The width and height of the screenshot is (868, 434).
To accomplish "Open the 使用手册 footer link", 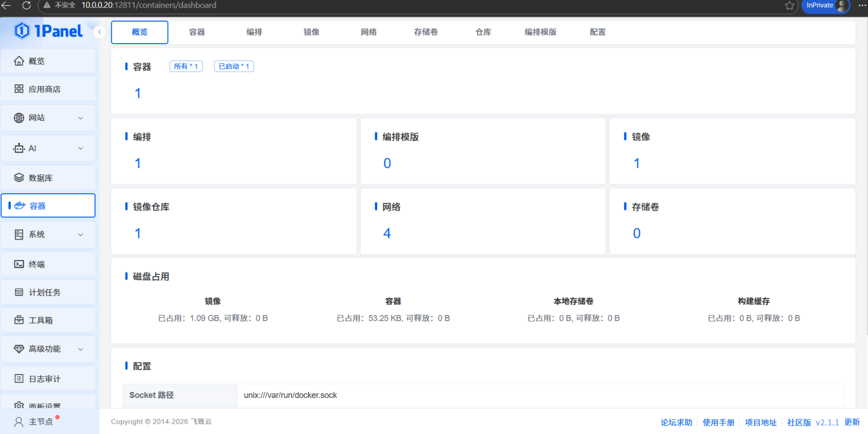I will click(718, 422).
